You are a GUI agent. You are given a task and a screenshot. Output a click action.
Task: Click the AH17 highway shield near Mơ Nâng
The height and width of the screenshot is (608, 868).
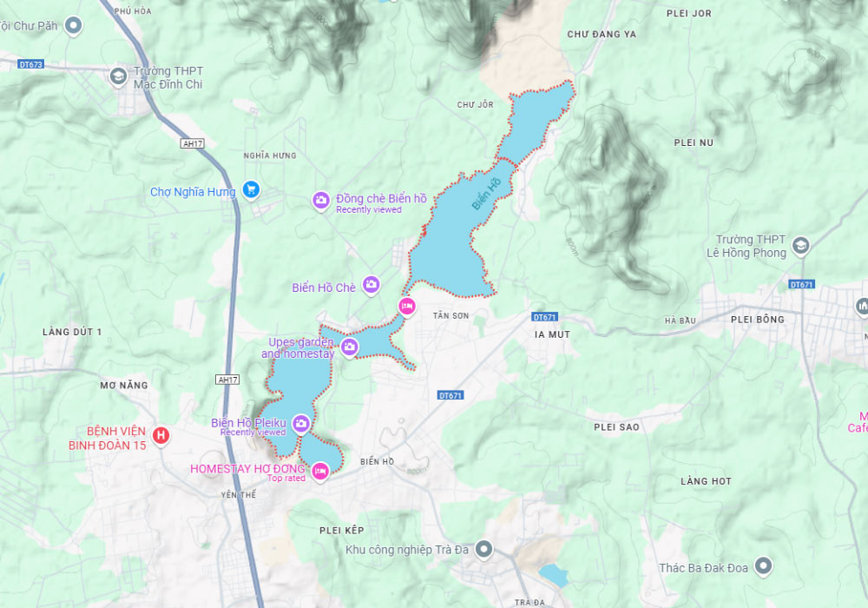pos(227,380)
